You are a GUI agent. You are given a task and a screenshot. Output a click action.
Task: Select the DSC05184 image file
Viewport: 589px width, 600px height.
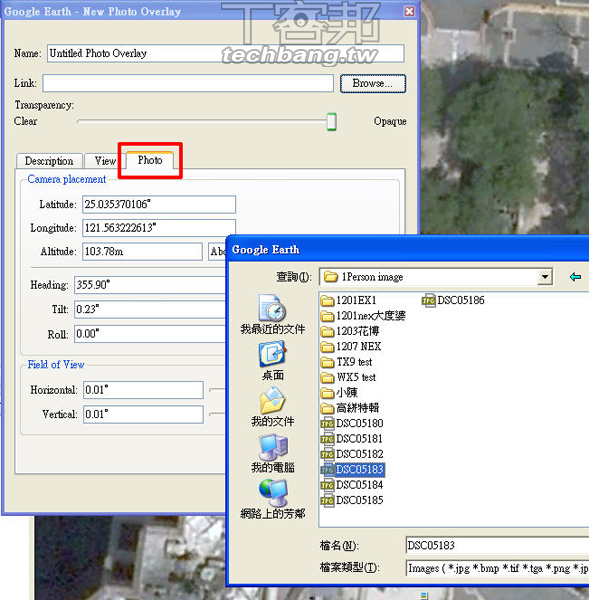click(x=352, y=485)
